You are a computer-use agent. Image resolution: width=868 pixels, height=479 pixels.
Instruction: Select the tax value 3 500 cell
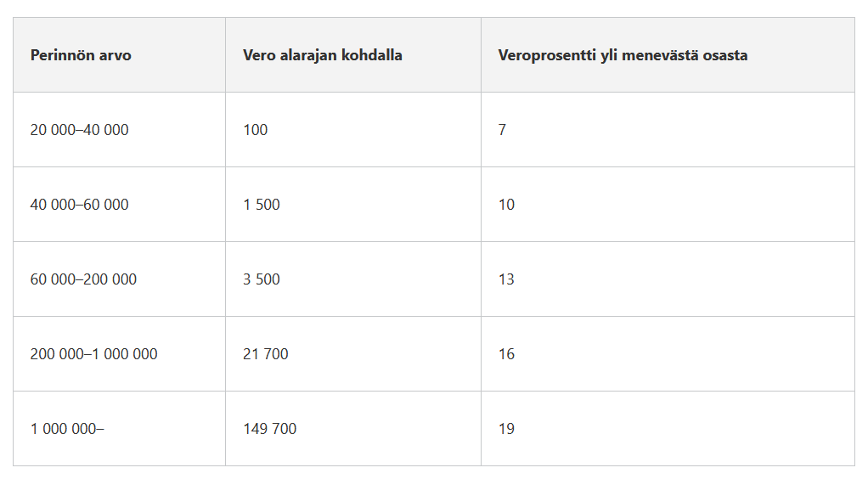[x=262, y=279]
